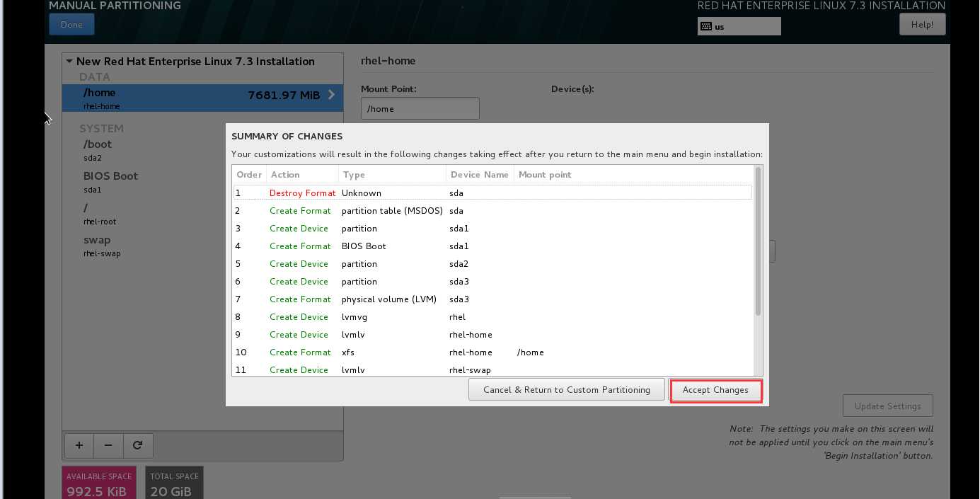Click the minus remove mount point icon
Image resolution: width=980 pixels, height=499 pixels.
[108, 445]
